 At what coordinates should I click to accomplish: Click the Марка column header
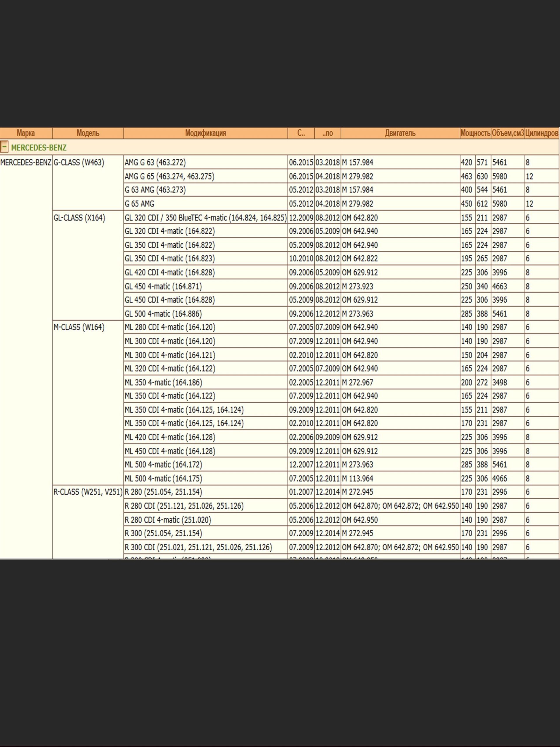pos(26,133)
